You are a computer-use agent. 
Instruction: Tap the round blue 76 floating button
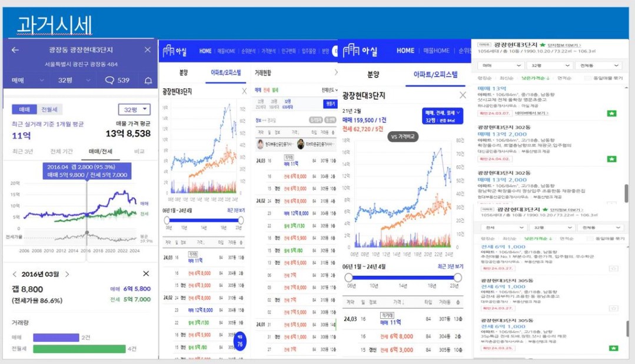(x=240, y=341)
